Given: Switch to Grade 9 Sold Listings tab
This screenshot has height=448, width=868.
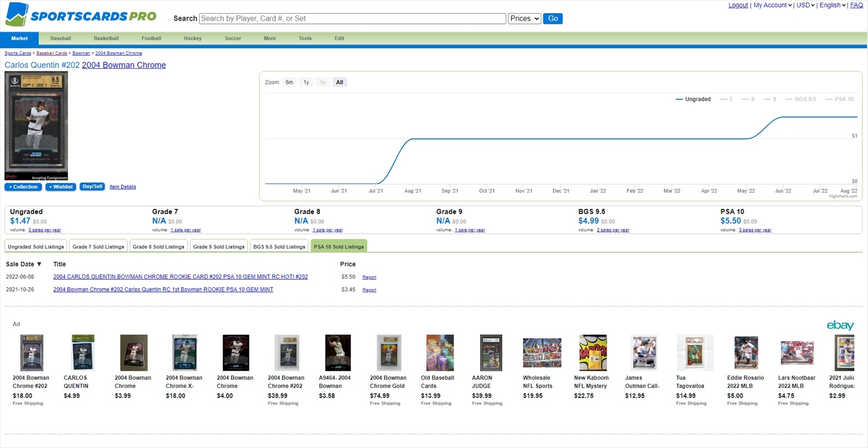Looking at the screenshot, I should pos(219,246).
